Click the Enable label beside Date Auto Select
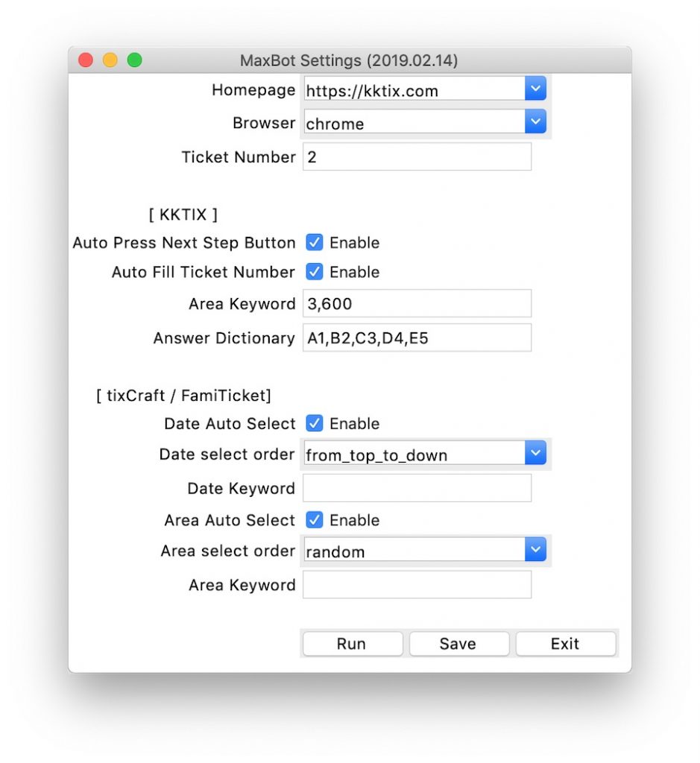700x763 pixels. [x=354, y=424]
